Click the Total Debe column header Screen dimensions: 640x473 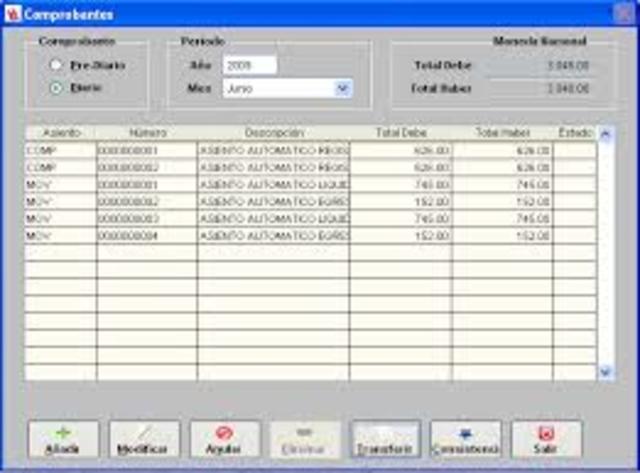401,133
